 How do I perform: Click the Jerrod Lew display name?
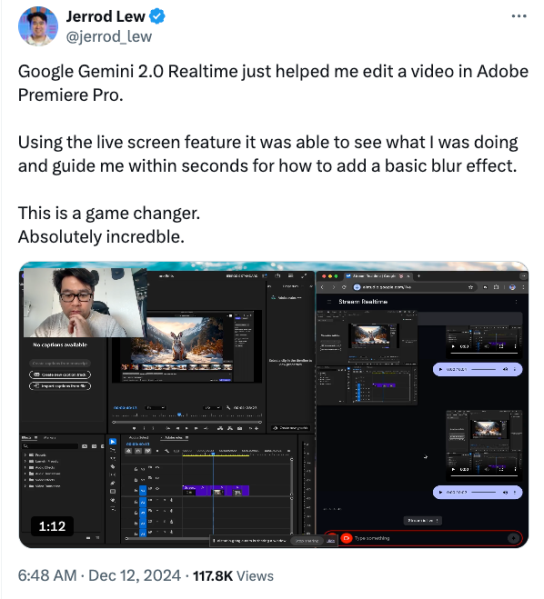[x=105, y=16]
